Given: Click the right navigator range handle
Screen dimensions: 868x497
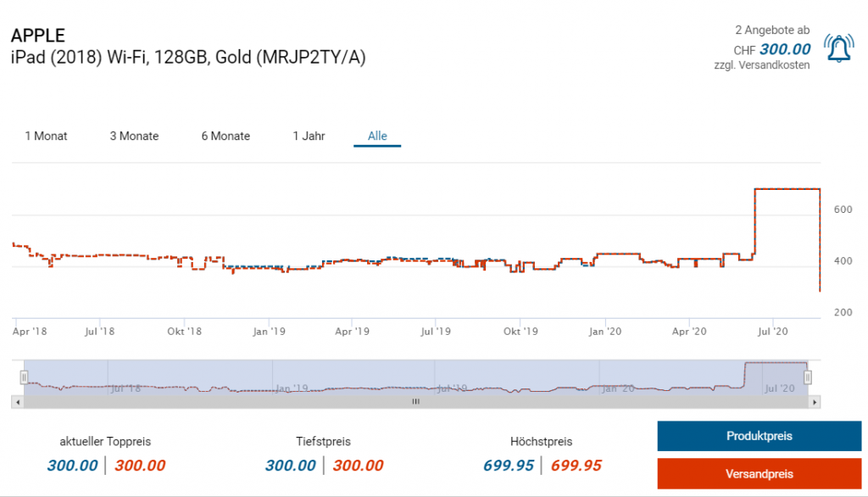Looking at the screenshot, I should (808, 377).
